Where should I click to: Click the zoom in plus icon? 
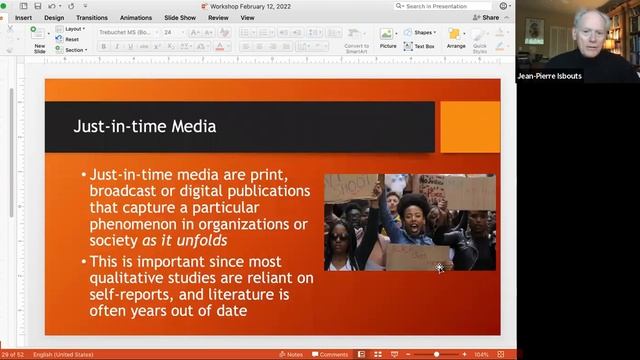pyautogui.click(x=464, y=354)
